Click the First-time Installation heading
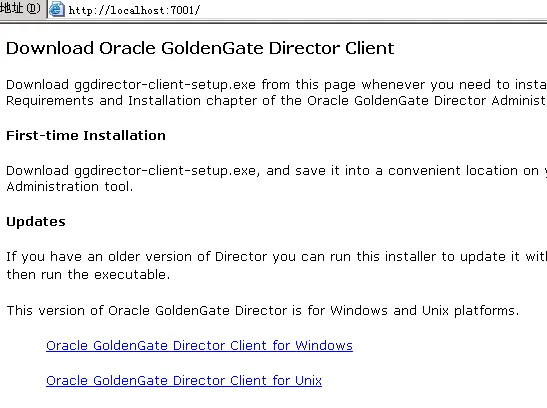 [86, 135]
